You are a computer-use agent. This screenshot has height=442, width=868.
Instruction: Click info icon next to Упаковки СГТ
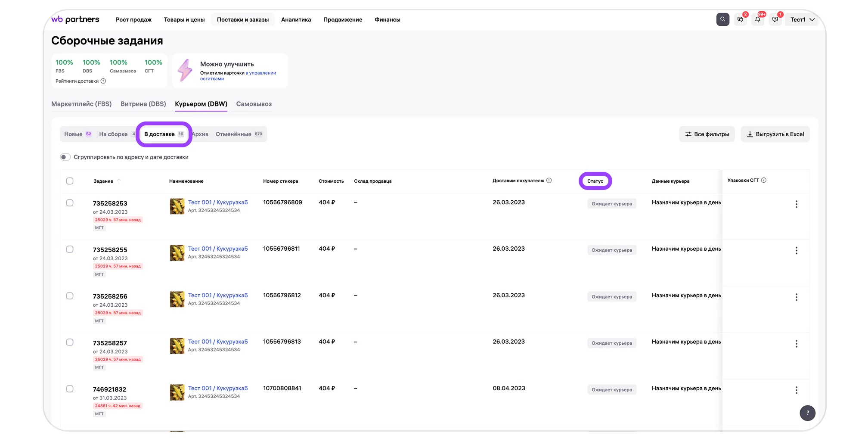(764, 180)
